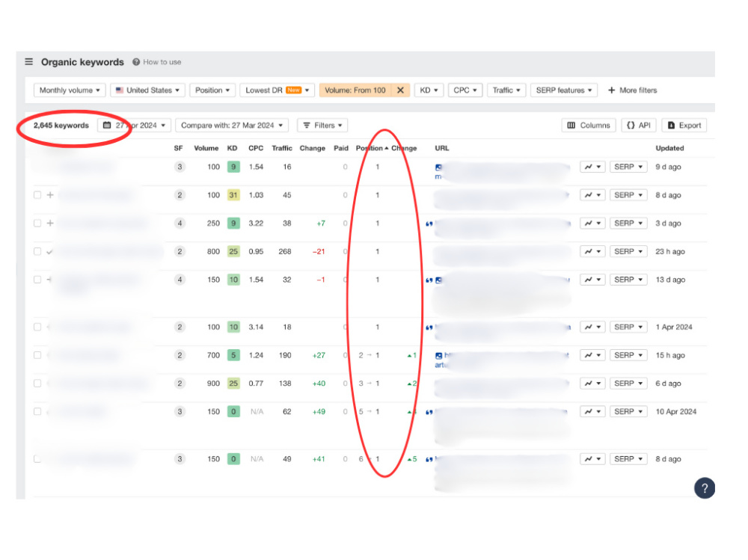
Task: Open the hamburger menu beside Organic keywords
Action: tap(28, 62)
